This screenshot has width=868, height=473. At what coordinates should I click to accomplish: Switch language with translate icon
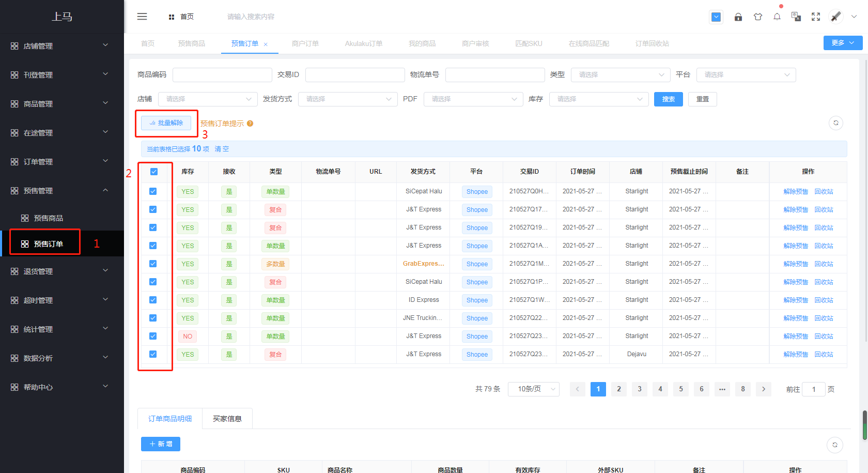click(796, 17)
